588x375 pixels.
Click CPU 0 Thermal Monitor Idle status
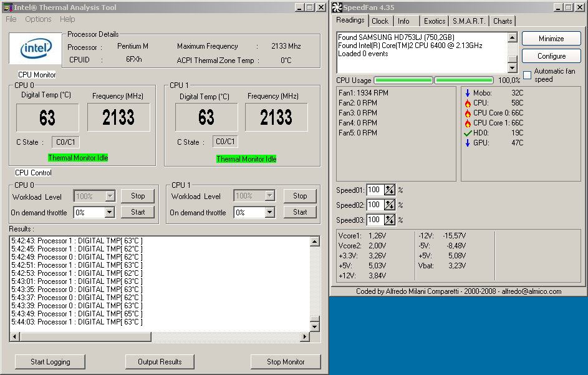[78, 158]
